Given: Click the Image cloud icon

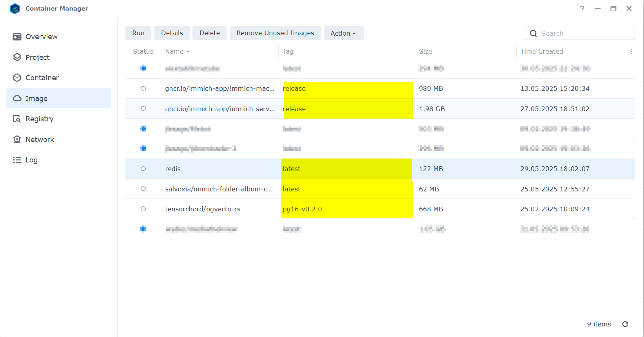Looking at the screenshot, I should [17, 98].
